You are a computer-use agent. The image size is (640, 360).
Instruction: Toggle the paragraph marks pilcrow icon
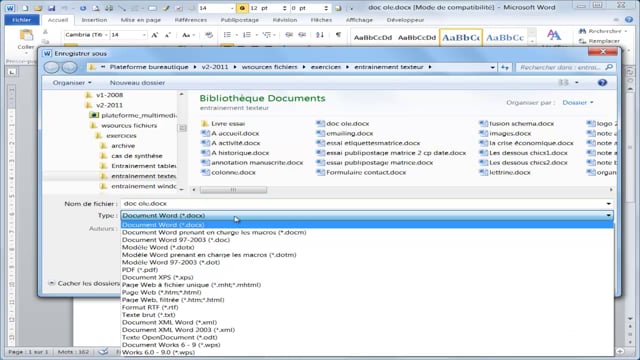coord(338,35)
